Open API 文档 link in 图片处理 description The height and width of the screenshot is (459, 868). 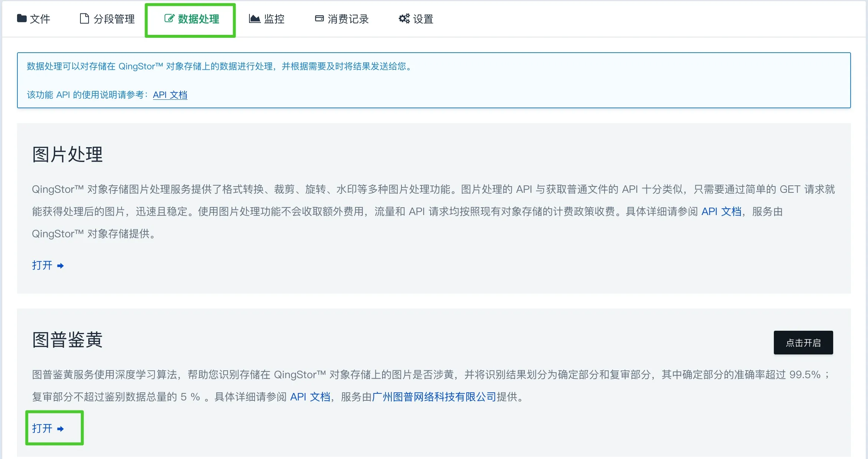[x=721, y=212]
